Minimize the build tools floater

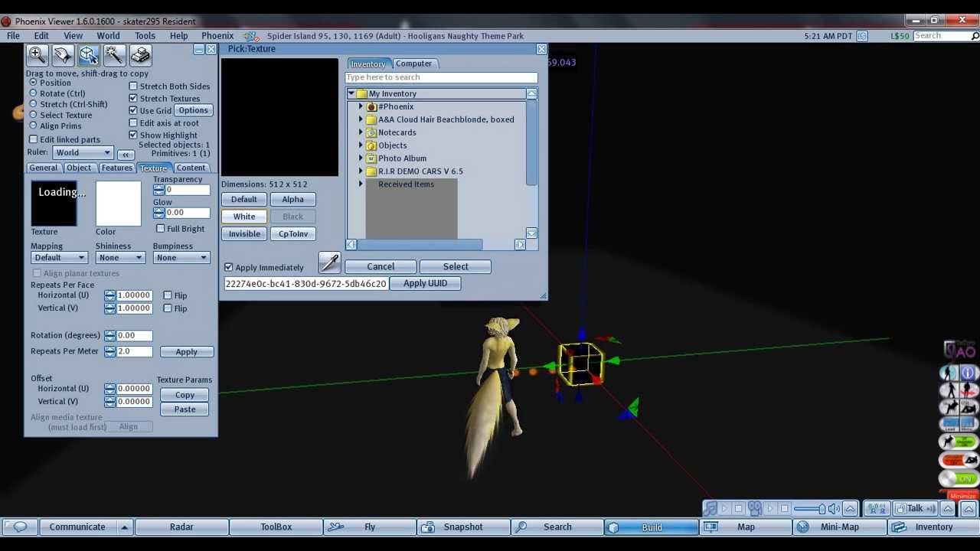coord(198,50)
